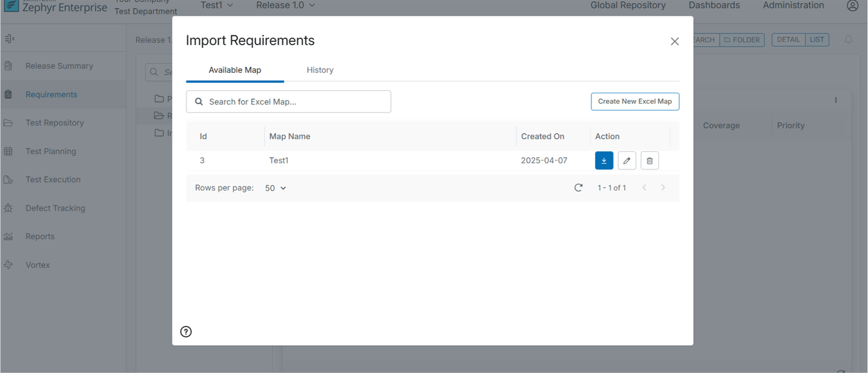The image size is (868, 373).
Task: Refresh the Excel map list
Action: tap(578, 188)
